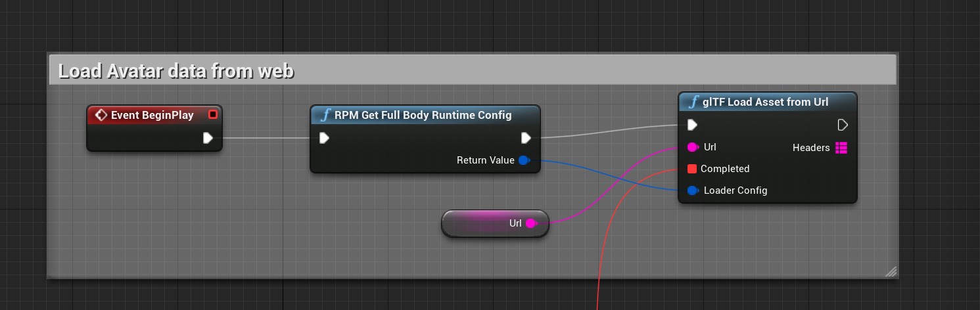This screenshot has width=980, height=310.
Task: Click the Event BeginPlay diamond event icon
Action: [101, 115]
